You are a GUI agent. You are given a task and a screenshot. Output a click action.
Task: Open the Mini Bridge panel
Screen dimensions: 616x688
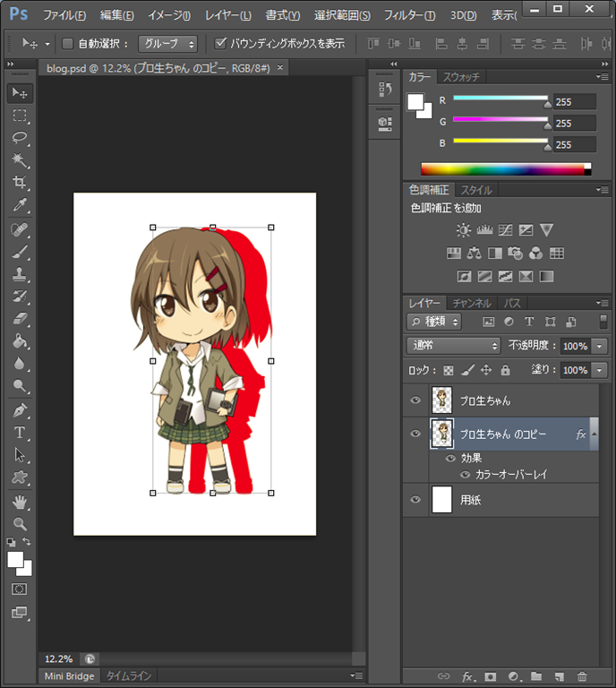click(69, 676)
